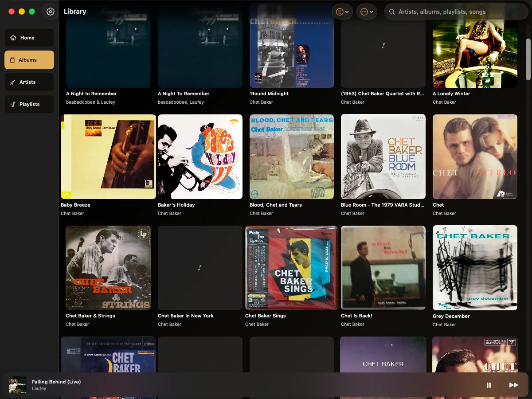Open the Baker's Holiday album cover

point(200,156)
